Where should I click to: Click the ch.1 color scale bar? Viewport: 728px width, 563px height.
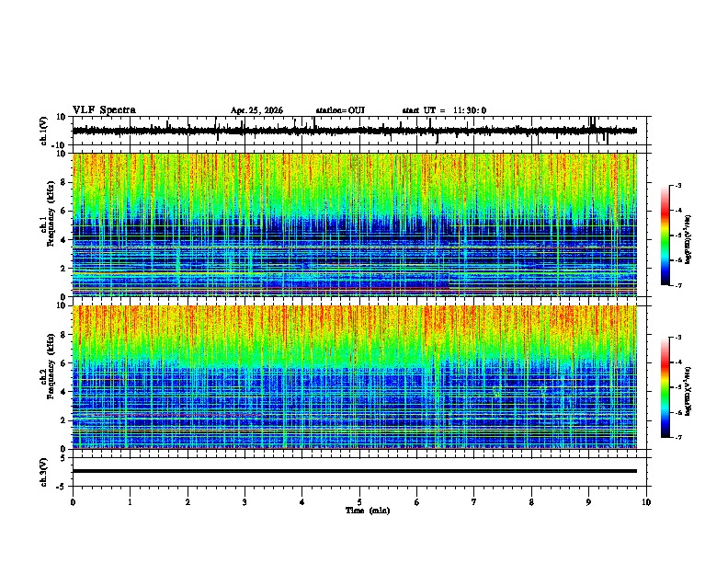pyautogui.click(x=665, y=236)
